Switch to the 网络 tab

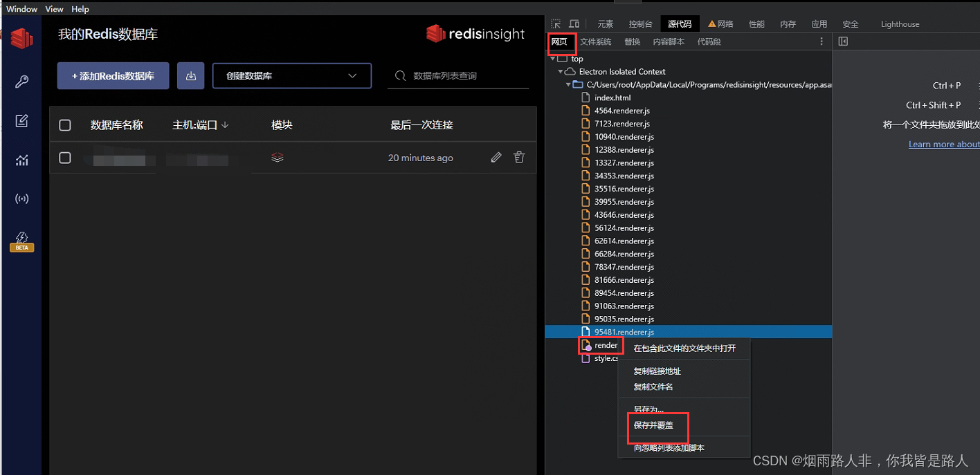[x=720, y=24]
